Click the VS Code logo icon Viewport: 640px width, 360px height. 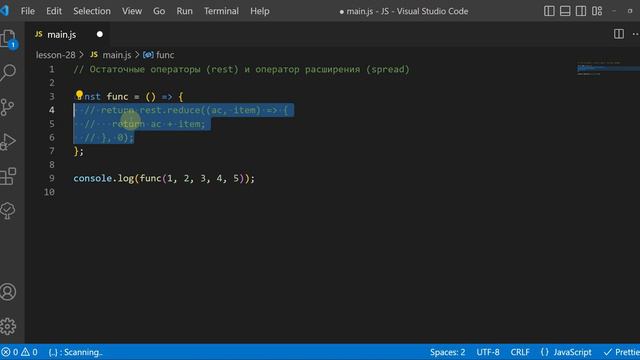tap(4, 11)
